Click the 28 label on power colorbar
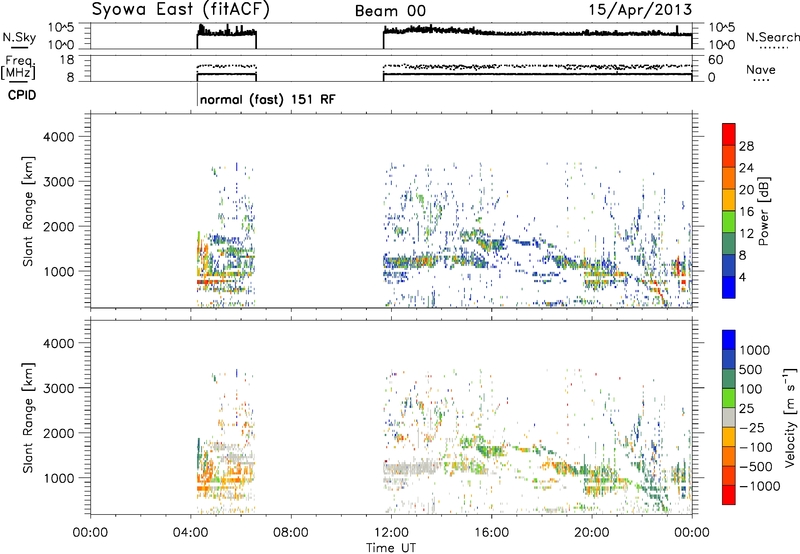This screenshot has height=554, width=800. [x=746, y=146]
